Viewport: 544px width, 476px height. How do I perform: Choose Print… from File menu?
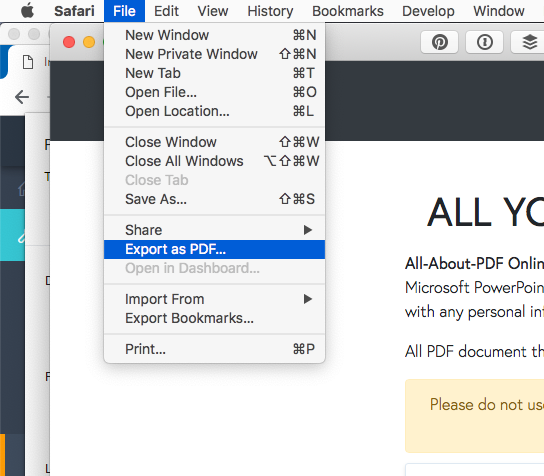click(x=214, y=349)
